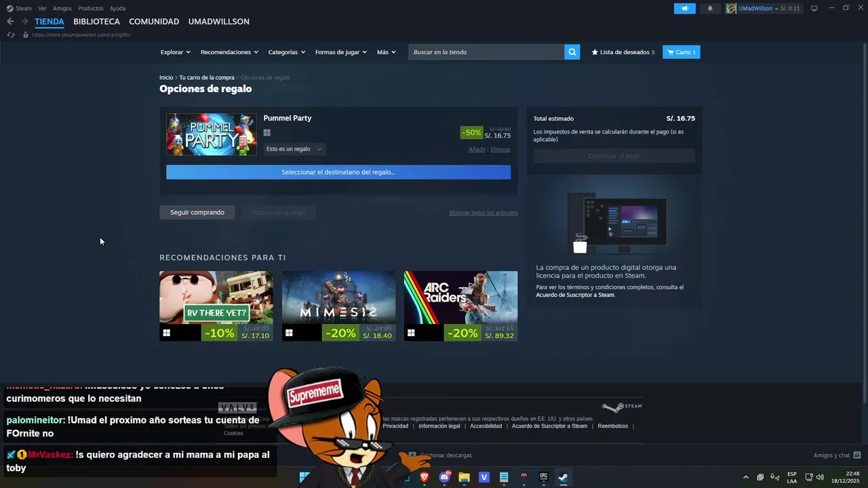Expand the Explorar dropdown
The image size is (868, 488).
click(175, 52)
